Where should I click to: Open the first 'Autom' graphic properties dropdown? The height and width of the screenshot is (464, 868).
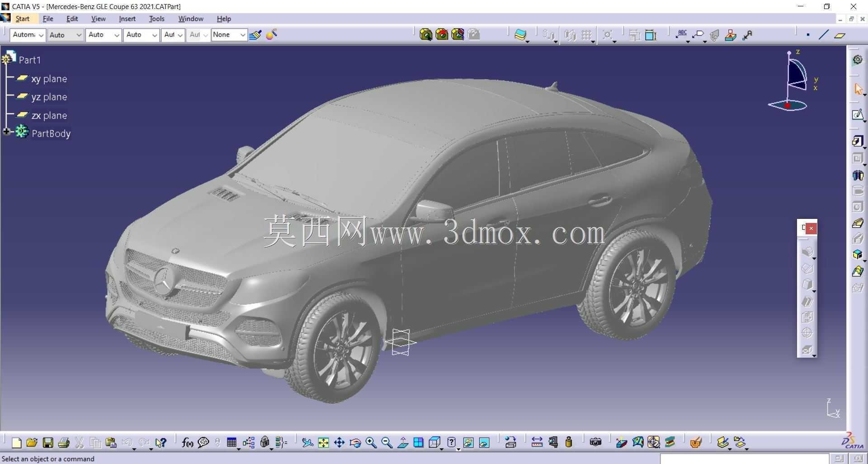tap(28, 35)
